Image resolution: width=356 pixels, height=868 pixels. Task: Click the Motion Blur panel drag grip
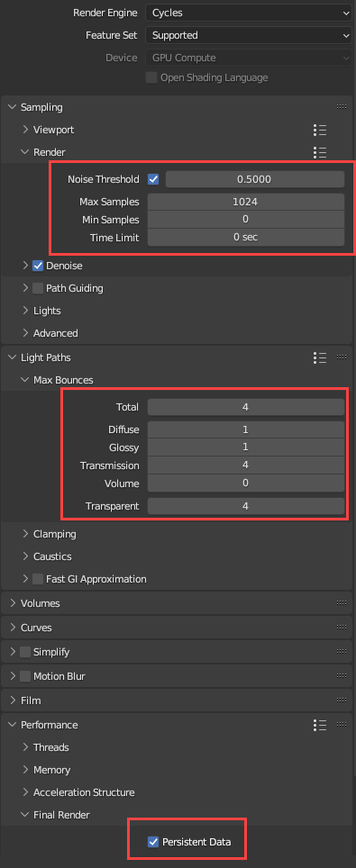[342, 676]
